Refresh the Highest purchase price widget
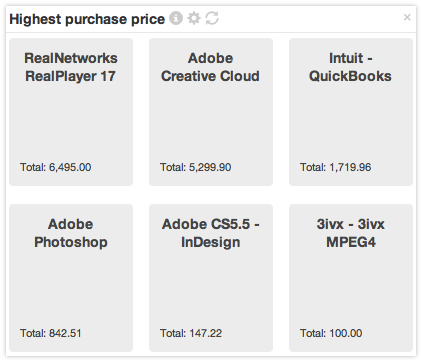The width and height of the screenshot is (421, 363). (x=212, y=18)
